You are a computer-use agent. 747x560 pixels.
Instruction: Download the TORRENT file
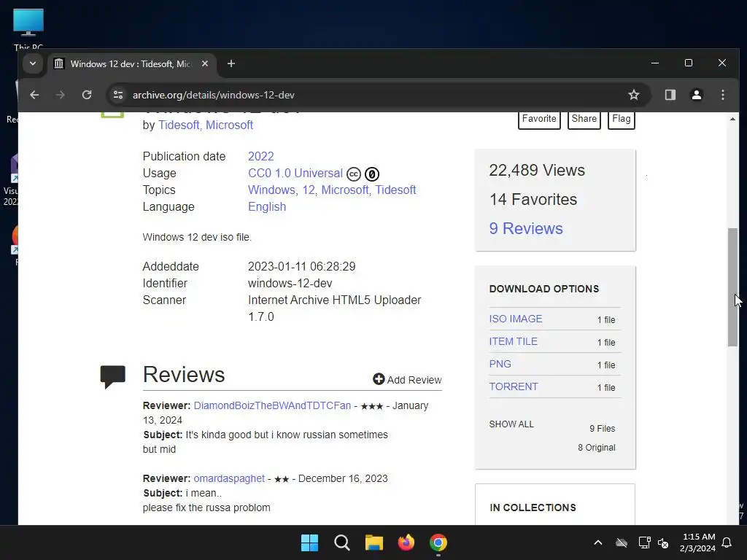pyautogui.click(x=514, y=386)
